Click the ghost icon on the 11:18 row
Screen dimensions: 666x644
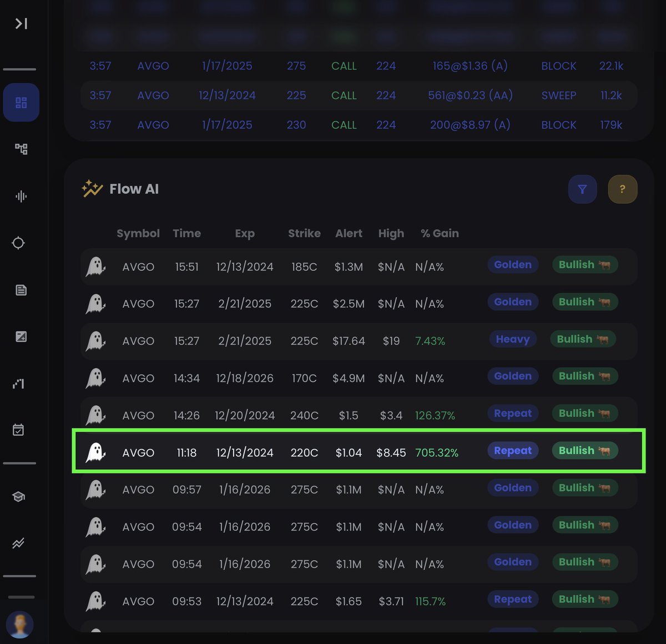(95, 452)
